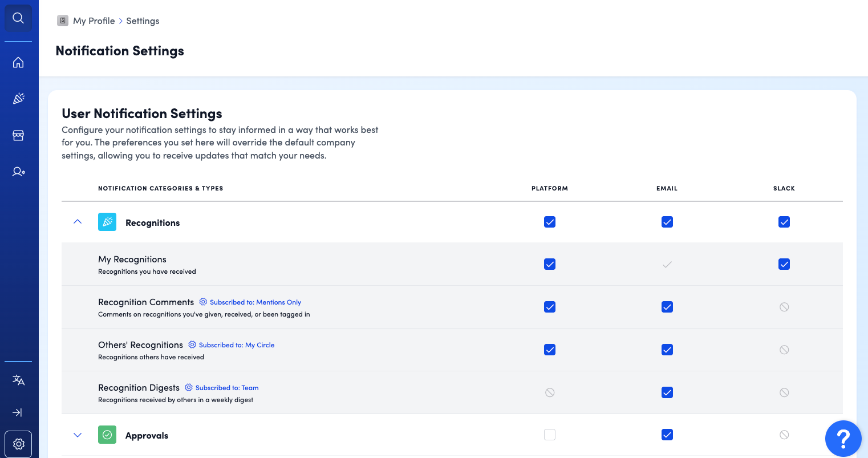Enable Platform notifications for Approvals
868x458 pixels.
click(x=550, y=435)
